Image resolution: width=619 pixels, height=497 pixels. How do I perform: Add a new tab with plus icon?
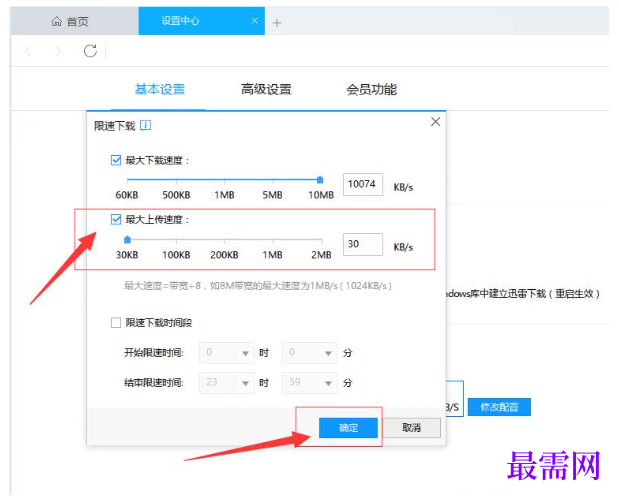tap(277, 23)
